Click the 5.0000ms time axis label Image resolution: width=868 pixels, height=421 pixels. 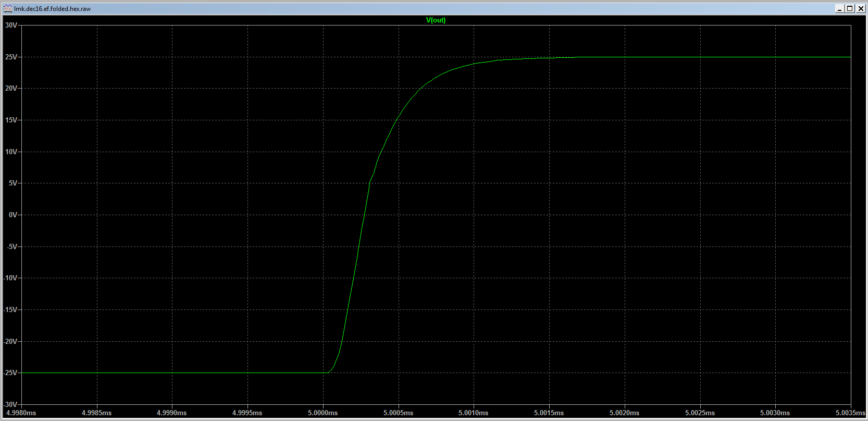(x=323, y=413)
